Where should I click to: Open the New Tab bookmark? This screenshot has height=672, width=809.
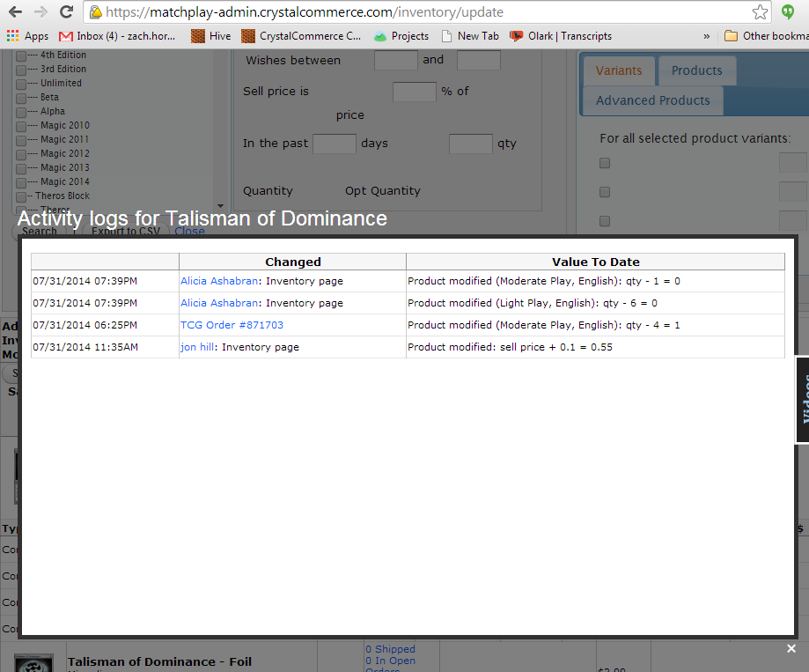click(471, 36)
